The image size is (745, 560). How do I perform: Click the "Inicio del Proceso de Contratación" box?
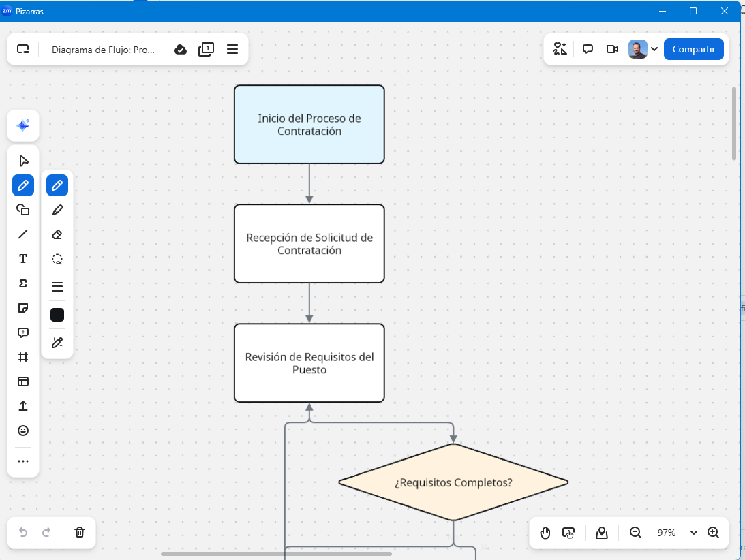tap(309, 125)
